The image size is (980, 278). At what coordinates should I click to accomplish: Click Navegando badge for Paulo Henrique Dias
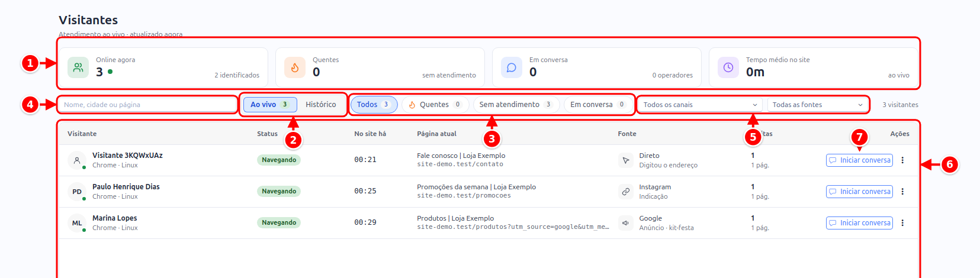(x=279, y=192)
